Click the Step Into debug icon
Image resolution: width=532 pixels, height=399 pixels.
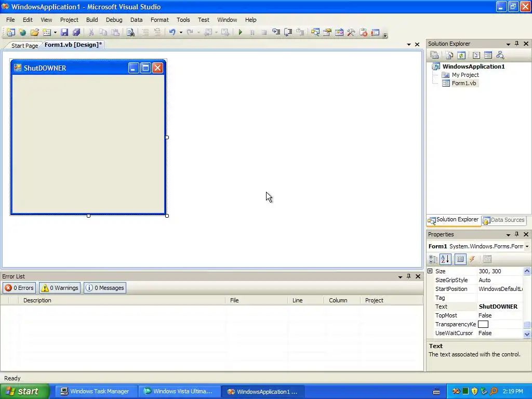tap(276, 32)
